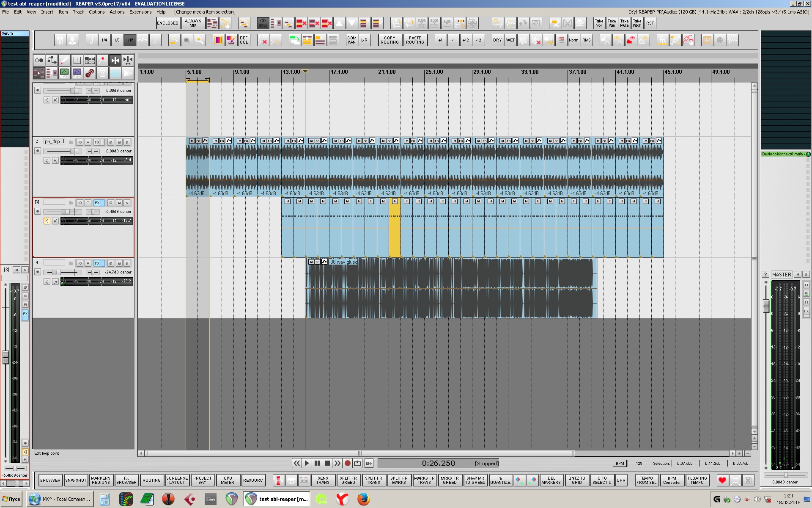Open the track 2 folder icon
The image size is (812, 508).
[71, 142]
